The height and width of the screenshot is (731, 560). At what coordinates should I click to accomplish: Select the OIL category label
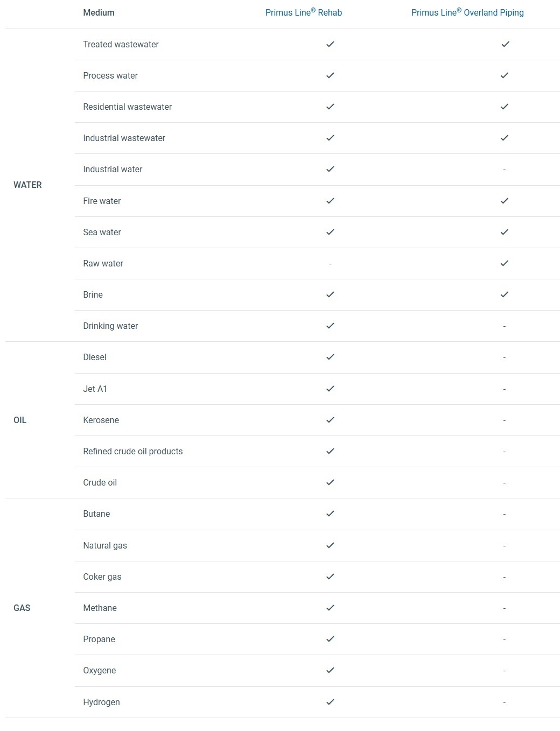(20, 420)
